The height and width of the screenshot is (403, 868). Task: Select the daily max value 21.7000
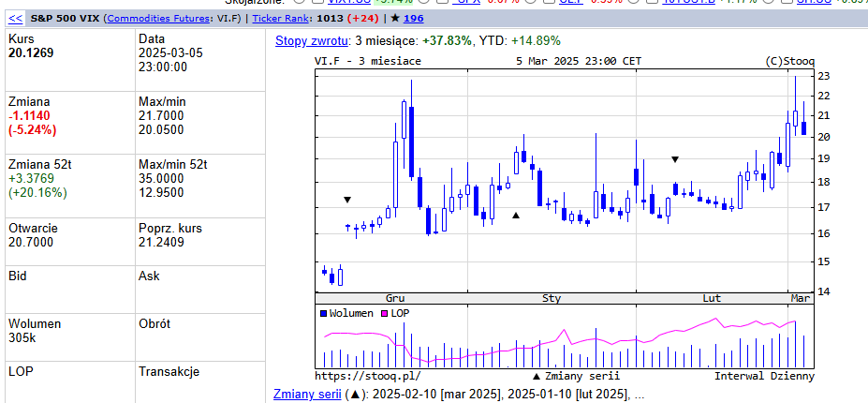[161, 116]
